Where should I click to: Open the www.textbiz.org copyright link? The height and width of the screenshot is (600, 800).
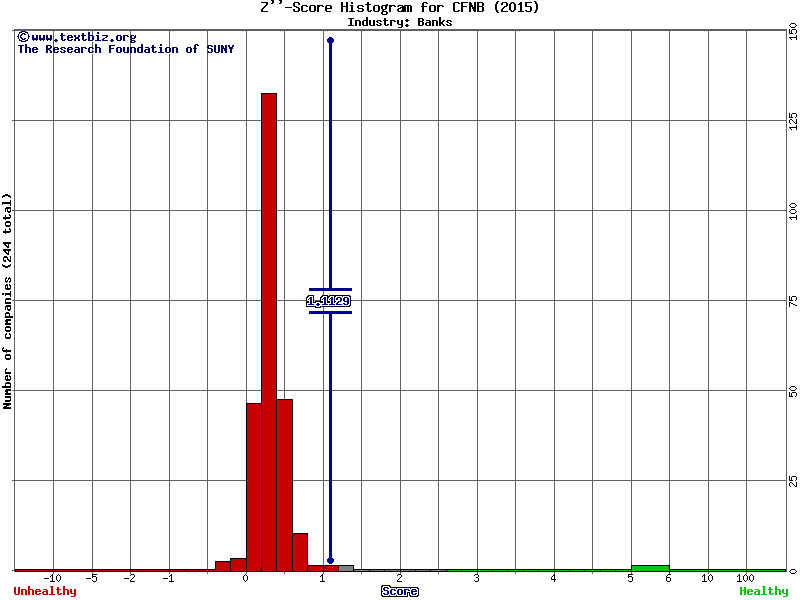pyautogui.click(x=77, y=37)
